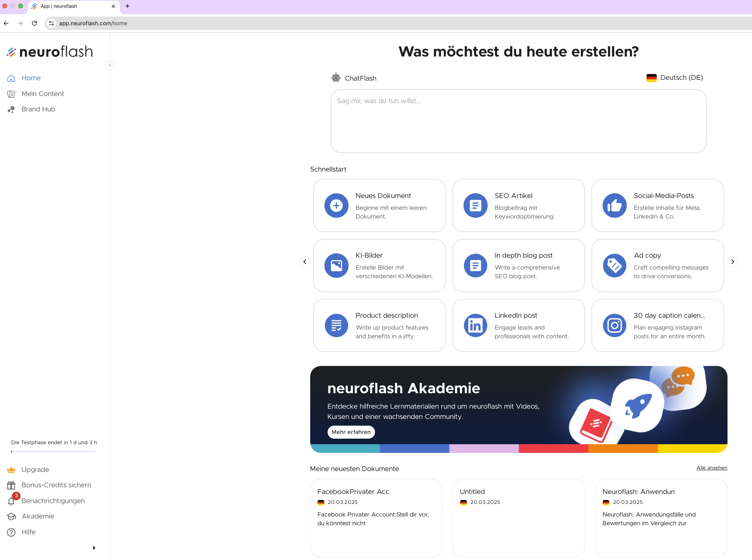This screenshot has height=560, width=752.
Task: Click the plus icon on Neues Dokument
Action: 336,206
